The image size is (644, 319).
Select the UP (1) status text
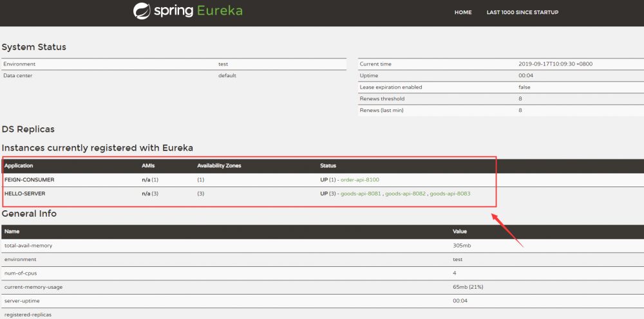[x=328, y=180]
